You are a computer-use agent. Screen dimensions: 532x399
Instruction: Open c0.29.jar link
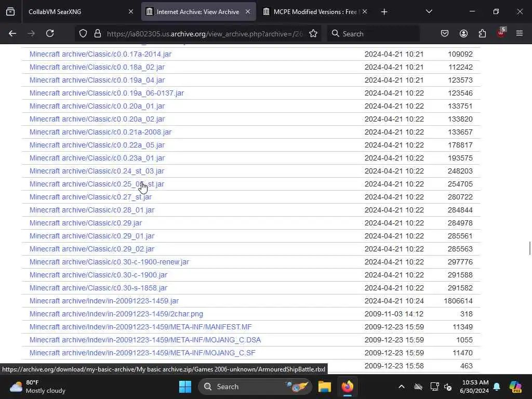tap(86, 223)
